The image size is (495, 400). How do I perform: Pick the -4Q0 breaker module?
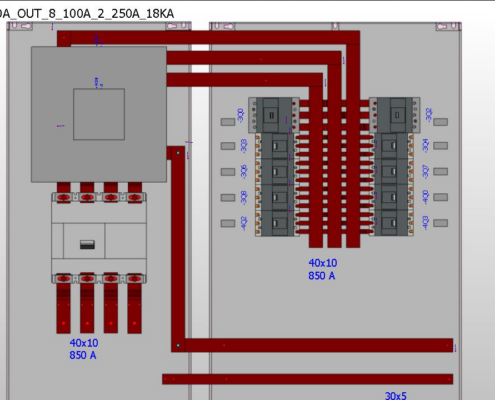click(394, 197)
